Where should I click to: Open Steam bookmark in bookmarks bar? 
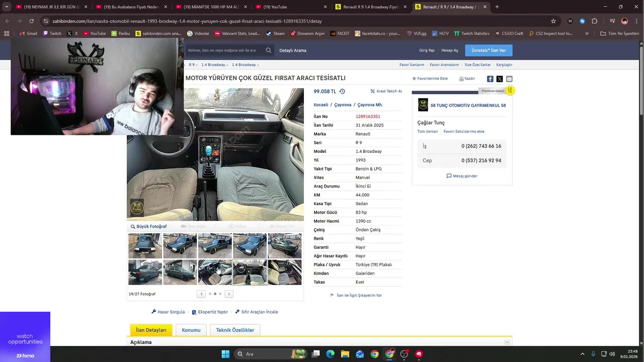(275, 34)
